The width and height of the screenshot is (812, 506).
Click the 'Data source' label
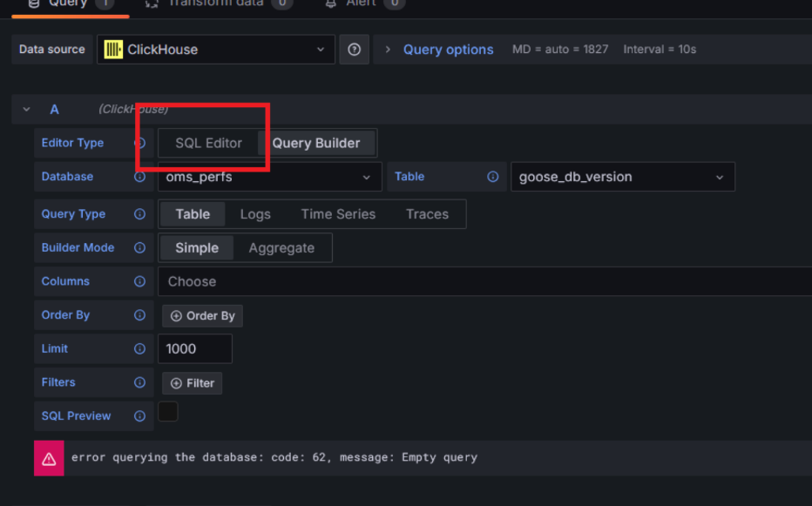51,50
